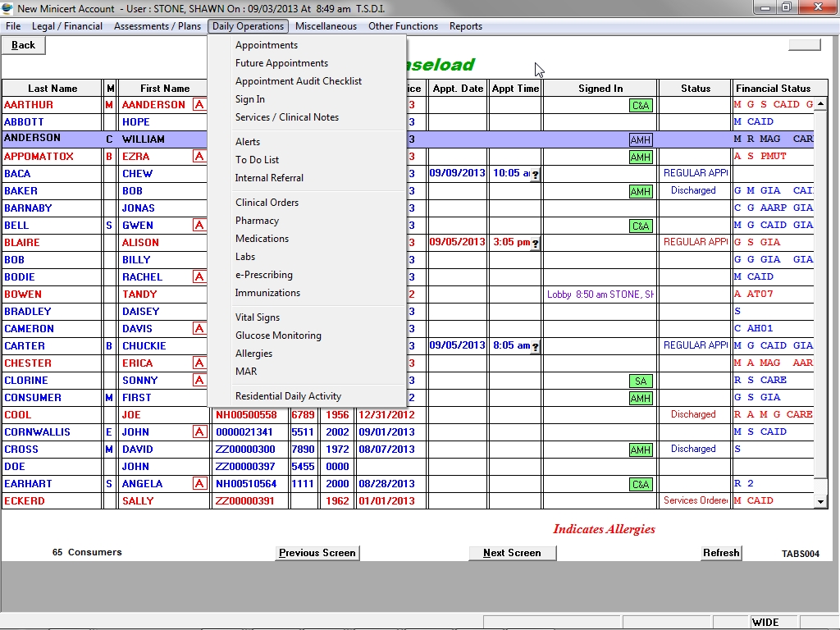Click the C&A badge in EARHART row
This screenshot has width=840, height=630.
[x=641, y=484]
